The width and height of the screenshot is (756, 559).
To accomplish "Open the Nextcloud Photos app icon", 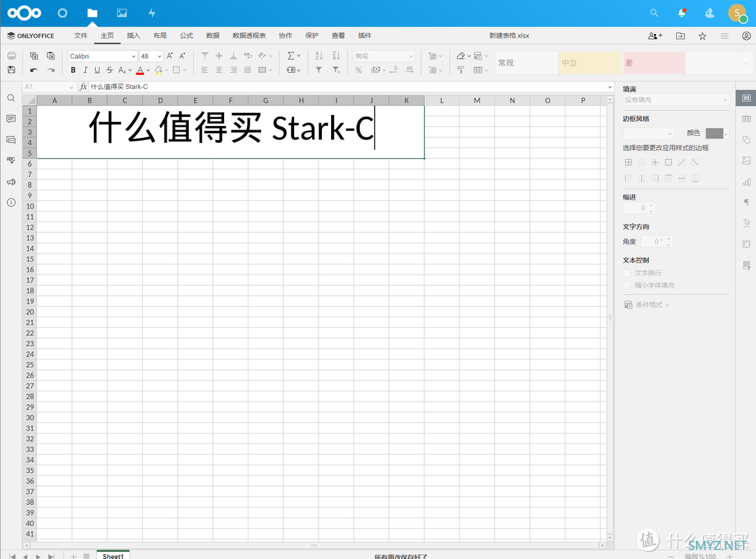I will pyautogui.click(x=122, y=13).
